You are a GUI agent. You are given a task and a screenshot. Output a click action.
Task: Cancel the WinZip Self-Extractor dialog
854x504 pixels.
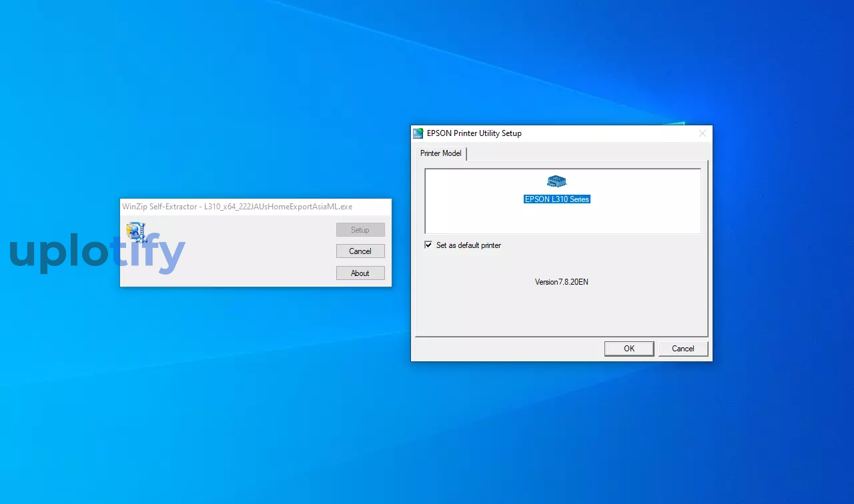click(360, 251)
